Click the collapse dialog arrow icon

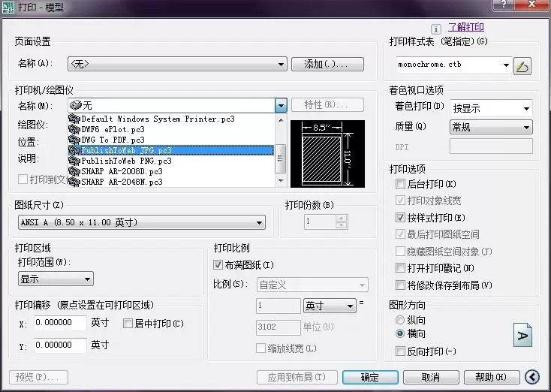tap(532, 376)
